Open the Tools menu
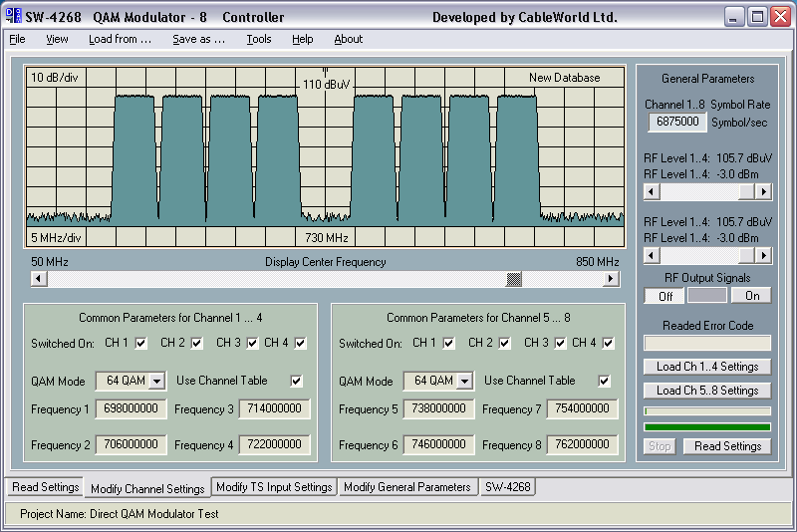This screenshot has width=797, height=532. [259, 39]
